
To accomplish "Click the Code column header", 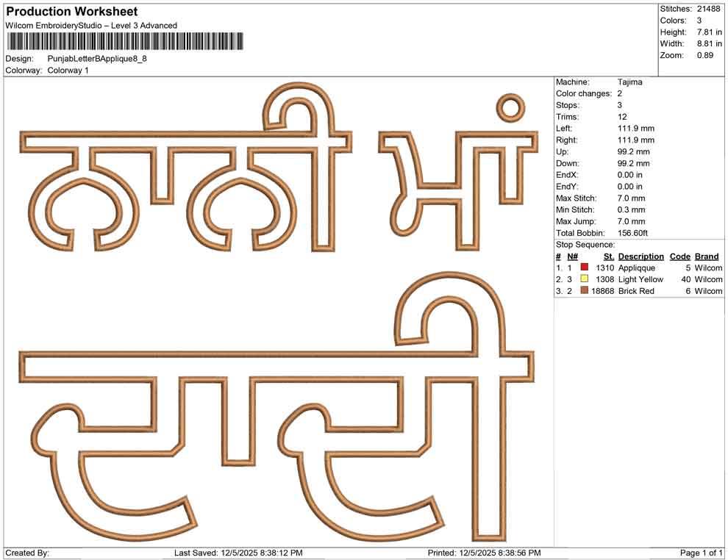I will click(x=680, y=256).
